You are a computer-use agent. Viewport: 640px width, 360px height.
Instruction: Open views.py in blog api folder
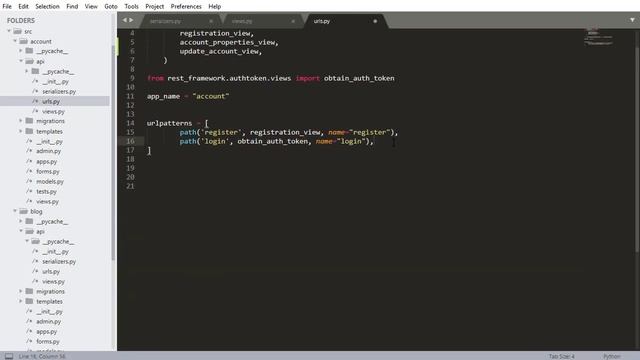(x=53, y=281)
